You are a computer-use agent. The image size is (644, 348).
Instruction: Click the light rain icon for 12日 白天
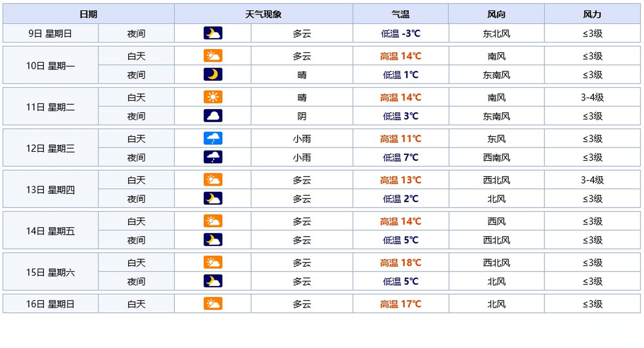tap(213, 138)
